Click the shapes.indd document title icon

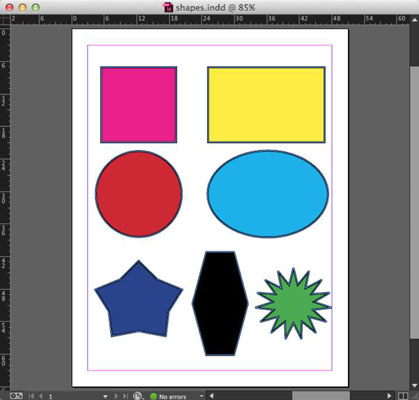168,7
